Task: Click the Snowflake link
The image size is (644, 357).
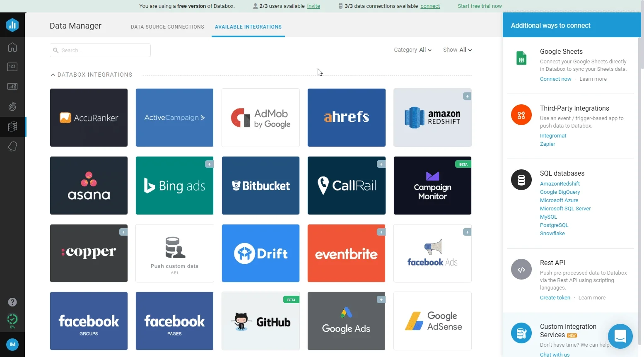Action: (552, 234)
